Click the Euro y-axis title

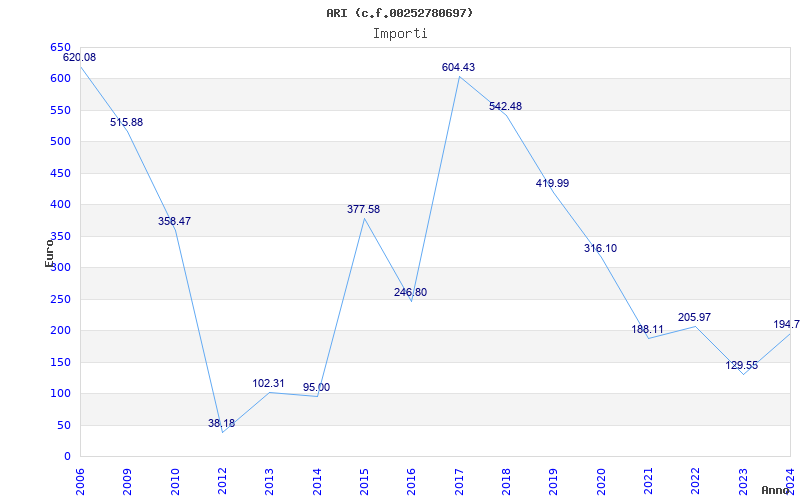[x=49, y=253]
